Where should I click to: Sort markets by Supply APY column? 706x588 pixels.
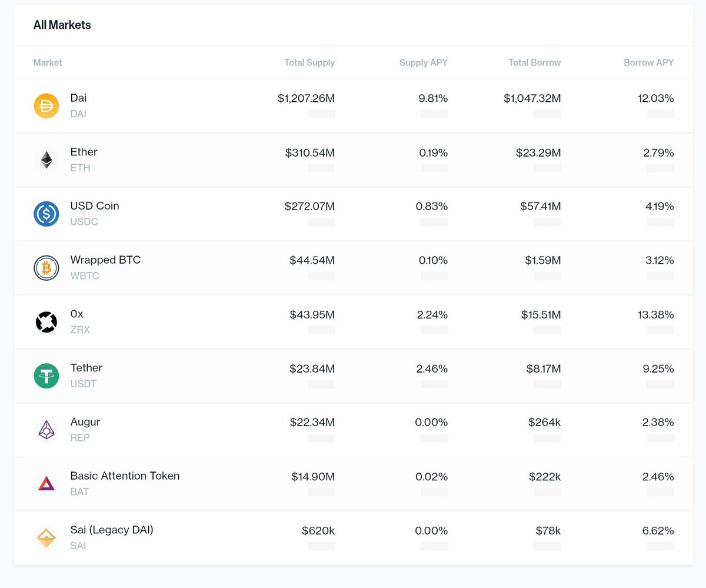(x=423, y=62)
